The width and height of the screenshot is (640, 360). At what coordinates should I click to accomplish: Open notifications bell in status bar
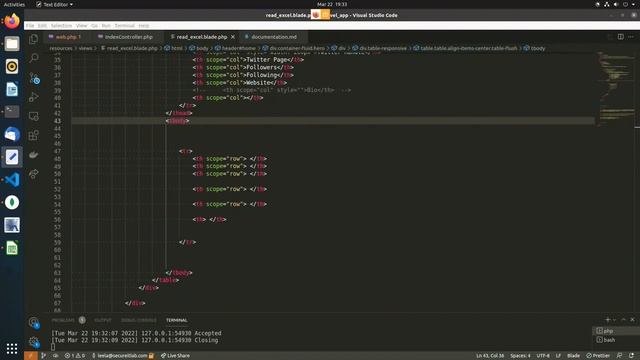[631, 356]
